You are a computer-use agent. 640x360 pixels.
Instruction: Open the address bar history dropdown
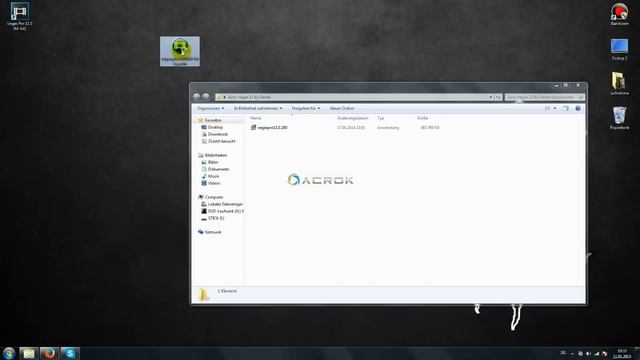click(x=491, y=97)
